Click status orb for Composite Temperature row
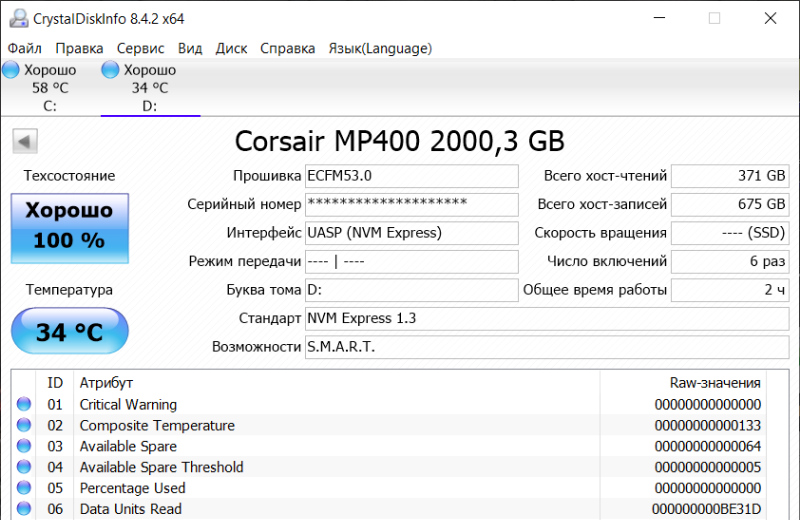The height and width of the screenshot is (520, 800). (x=24, y=425)
